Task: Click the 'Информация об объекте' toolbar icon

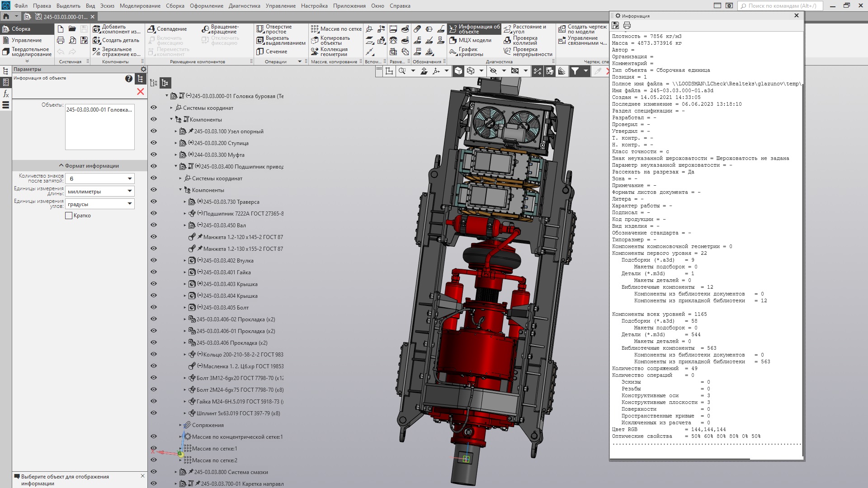Action: tap(453, 29)
